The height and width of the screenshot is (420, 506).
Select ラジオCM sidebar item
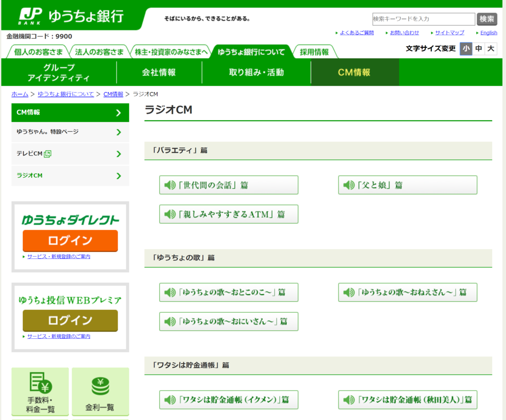(x=70, y=176)
